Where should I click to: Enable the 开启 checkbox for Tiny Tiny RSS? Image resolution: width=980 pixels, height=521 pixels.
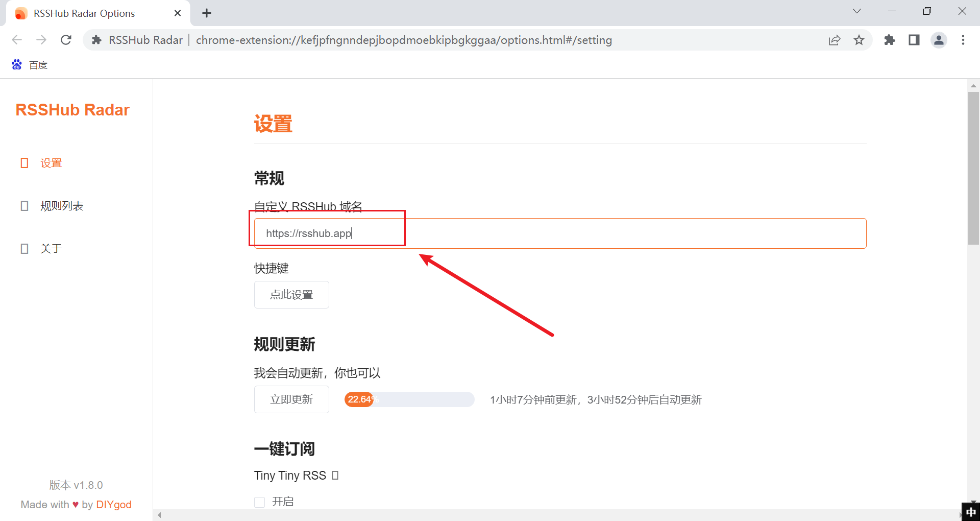pos(260,502)
